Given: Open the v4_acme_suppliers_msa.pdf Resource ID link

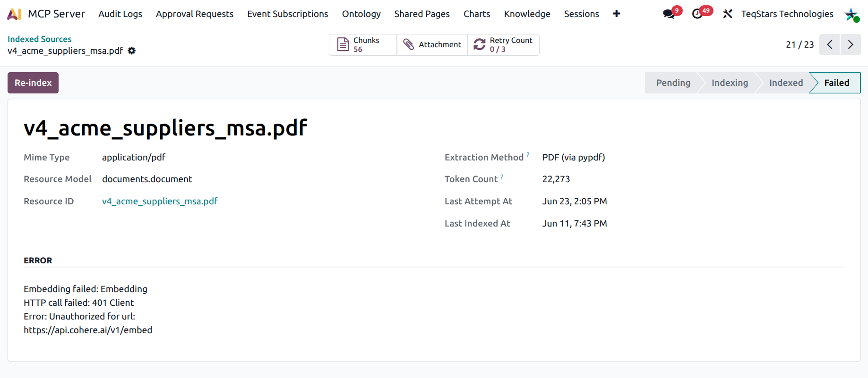Looking at the screenshot, I should (x=160, y=201).
